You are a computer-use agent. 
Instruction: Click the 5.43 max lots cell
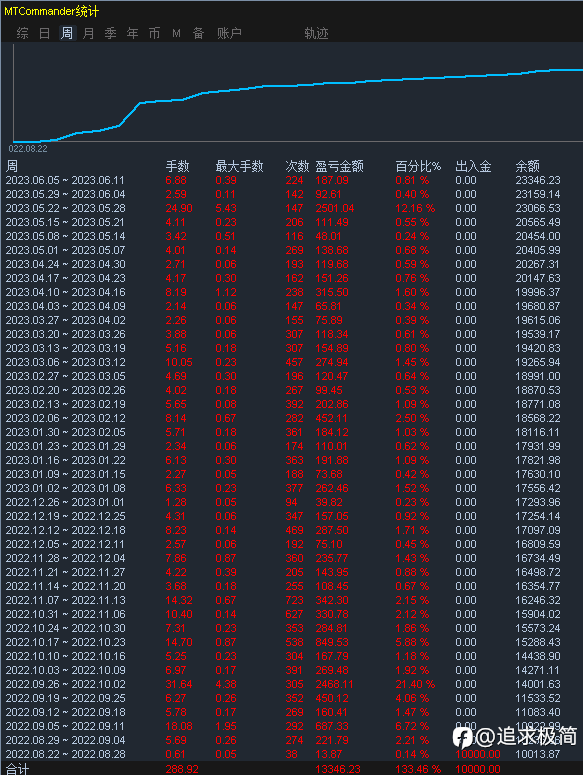point(226,208)
